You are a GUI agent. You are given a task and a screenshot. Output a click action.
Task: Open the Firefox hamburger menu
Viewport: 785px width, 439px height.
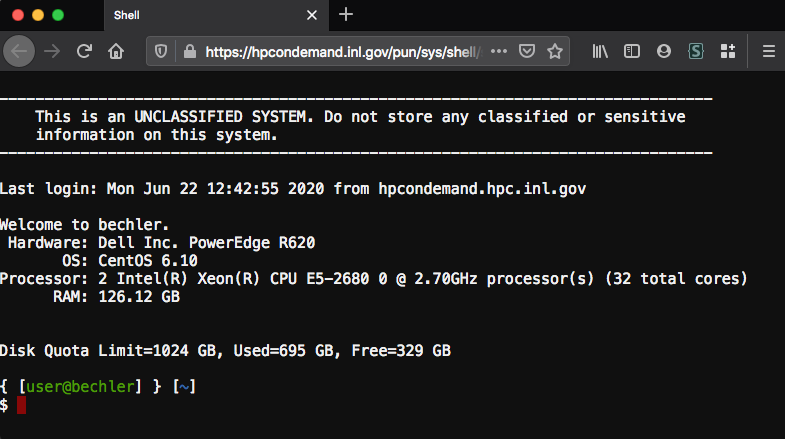767,51
